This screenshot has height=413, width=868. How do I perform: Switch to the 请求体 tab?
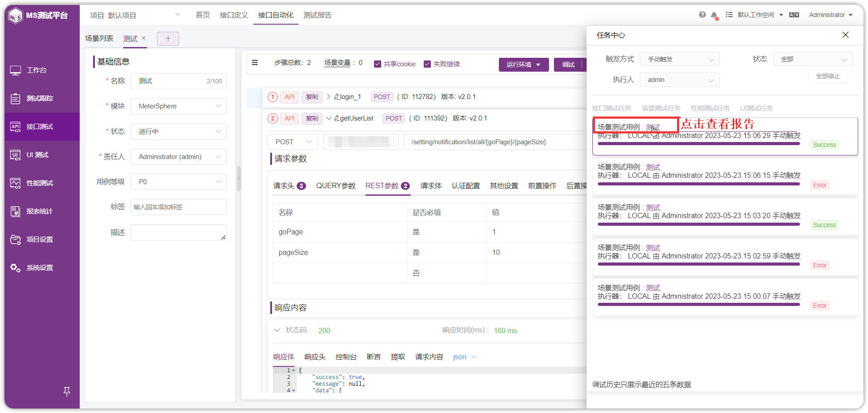pos(431,186)
